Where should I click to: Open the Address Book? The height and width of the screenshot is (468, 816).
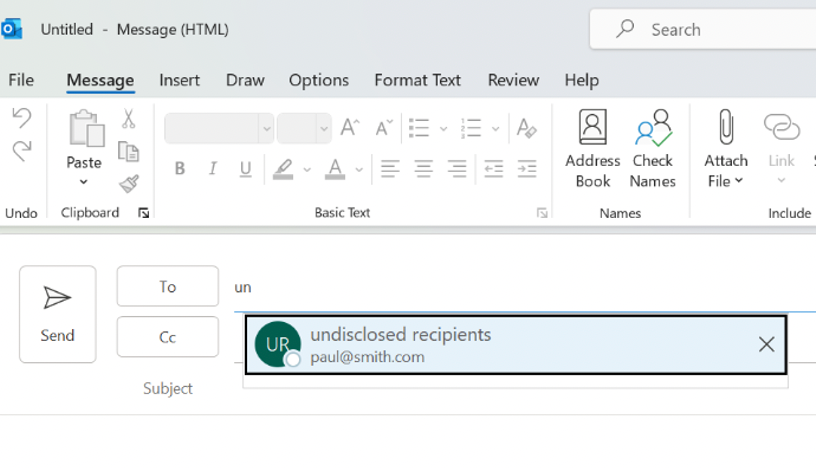592,149
